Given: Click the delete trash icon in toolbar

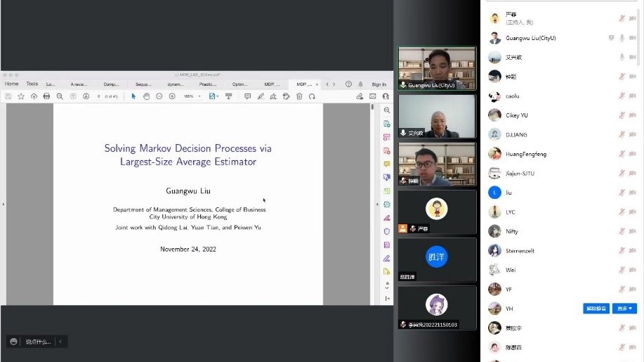Looking at the screenshot, I should coord(299,96).
